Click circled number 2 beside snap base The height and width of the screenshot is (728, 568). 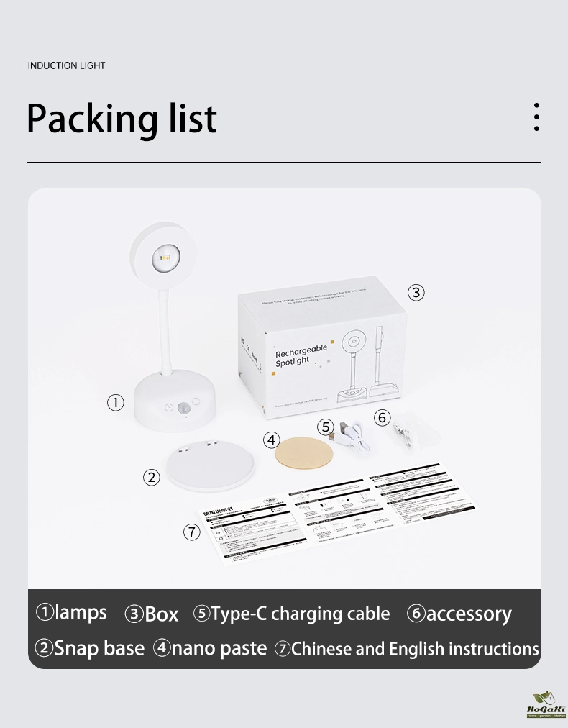click(x=151, y=477)
